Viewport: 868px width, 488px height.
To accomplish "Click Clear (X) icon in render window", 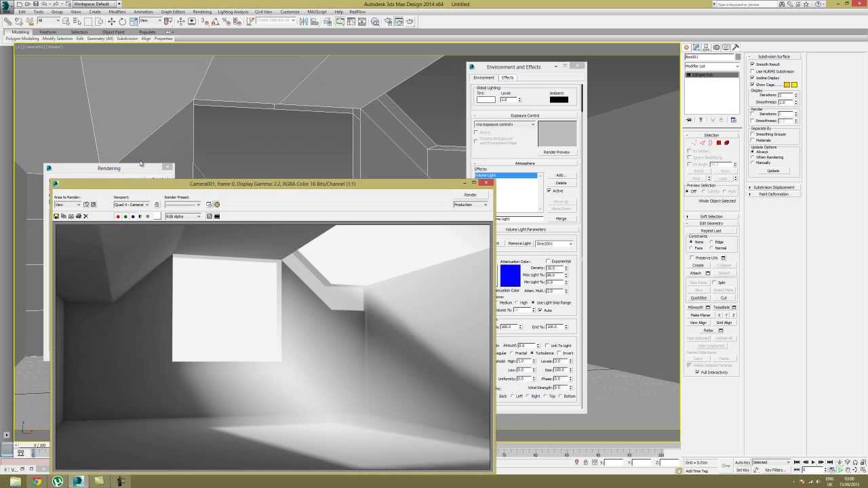I will coord(86,216).
